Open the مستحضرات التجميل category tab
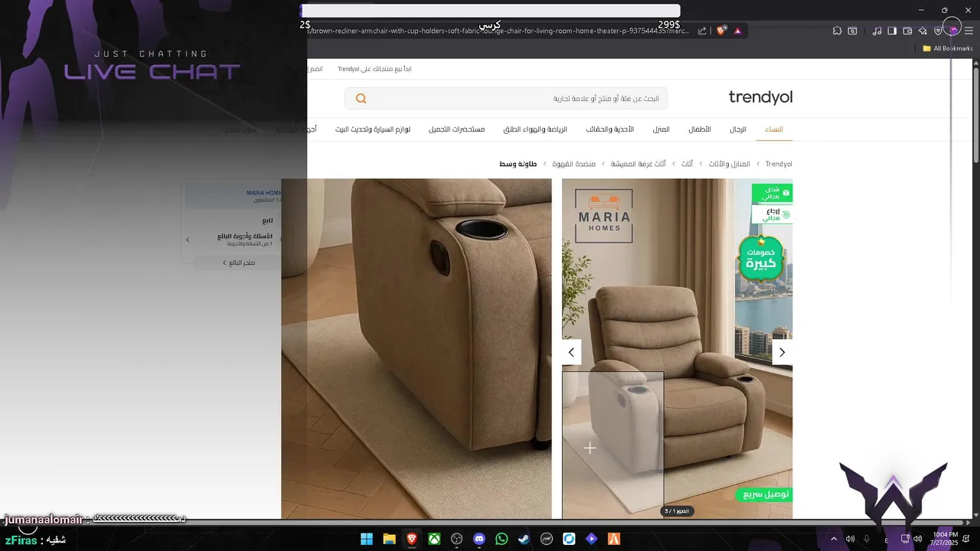This screenshot has width=980, height=551. point(456,129)
